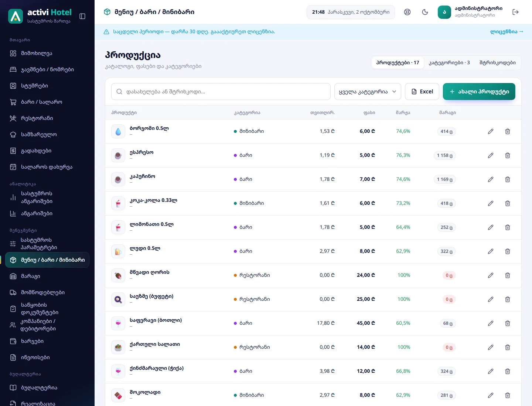Open მარაგი sidebar item

(47, 276)
